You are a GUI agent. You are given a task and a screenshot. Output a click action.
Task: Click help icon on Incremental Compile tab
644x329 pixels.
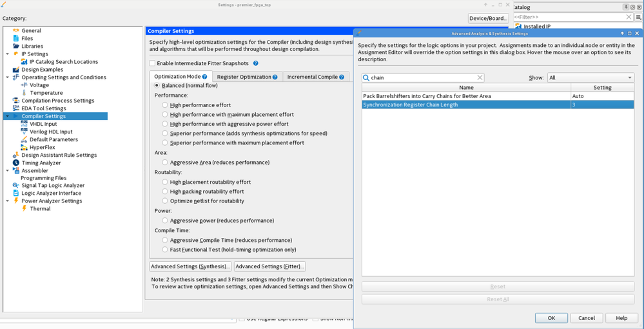pos(341,77)
